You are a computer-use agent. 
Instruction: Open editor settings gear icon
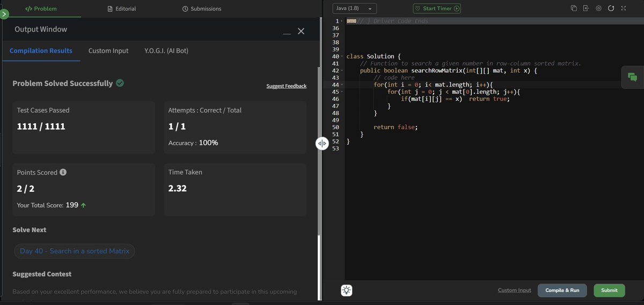(x=598, y=9)
